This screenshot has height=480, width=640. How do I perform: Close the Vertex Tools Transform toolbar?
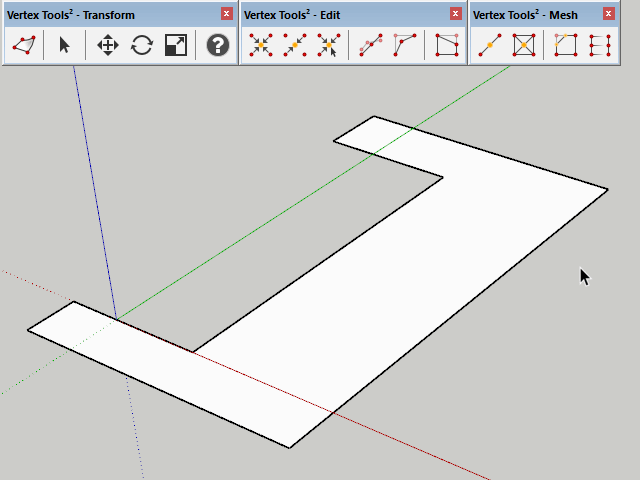tap(227, 14)
